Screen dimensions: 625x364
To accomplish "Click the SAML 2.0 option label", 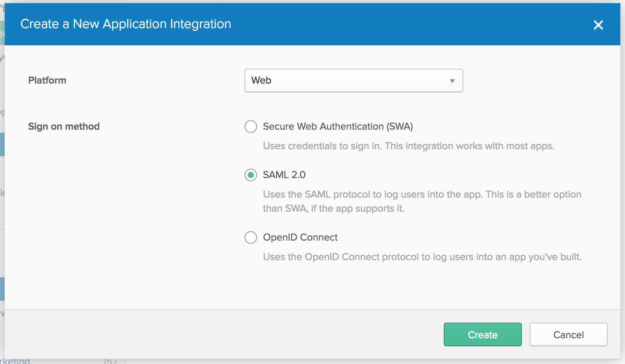I will pyautogui.click(x=284, y=175).
